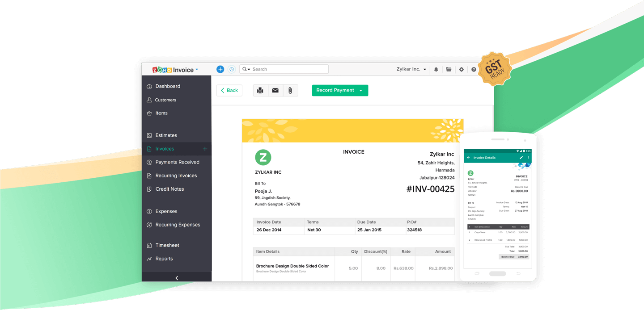Open the recent history clock icon
The width and height of the screenshot is (644, 310).
pos(232,69)
